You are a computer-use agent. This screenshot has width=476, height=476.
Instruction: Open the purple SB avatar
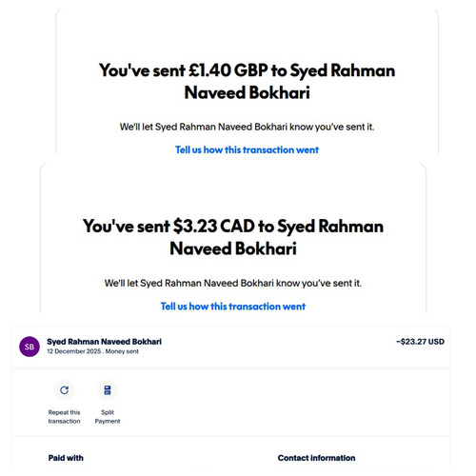pos(30,347)
